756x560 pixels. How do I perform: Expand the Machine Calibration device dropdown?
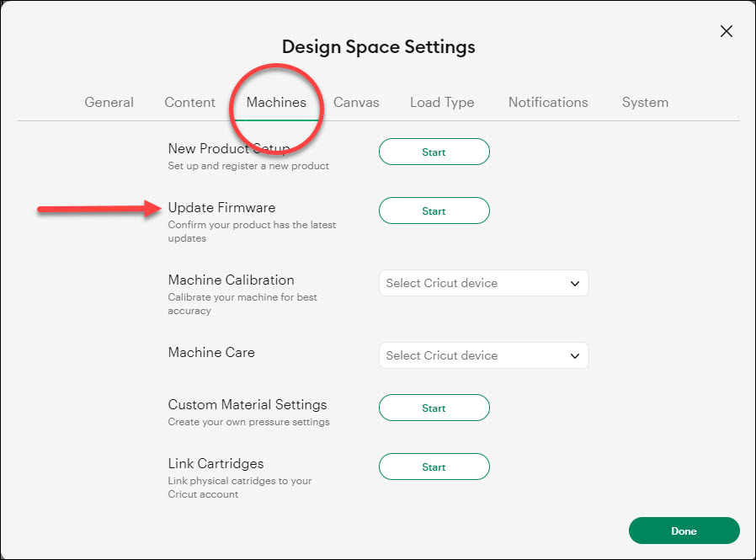(x=483, y=284)
